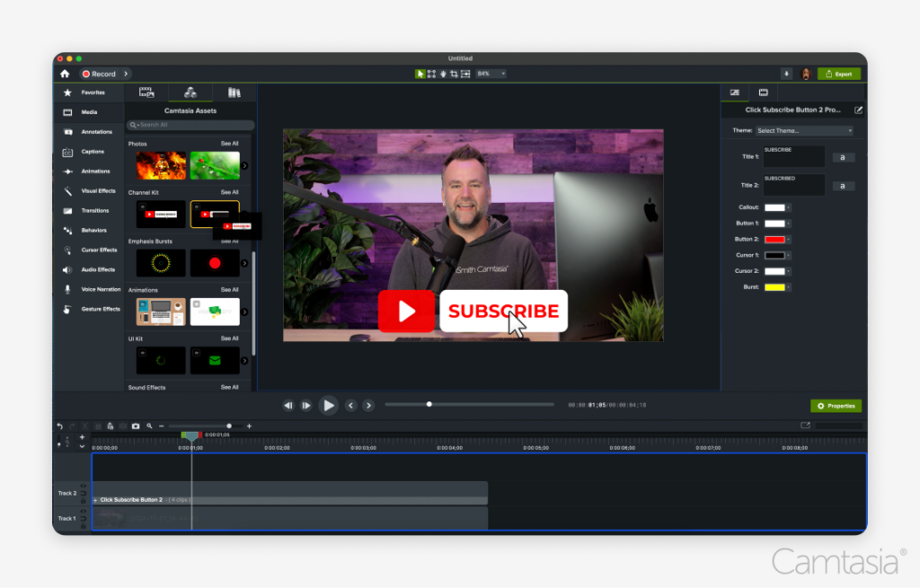
Task: Open the Burst color dropdown arrow
Action: 789,287
